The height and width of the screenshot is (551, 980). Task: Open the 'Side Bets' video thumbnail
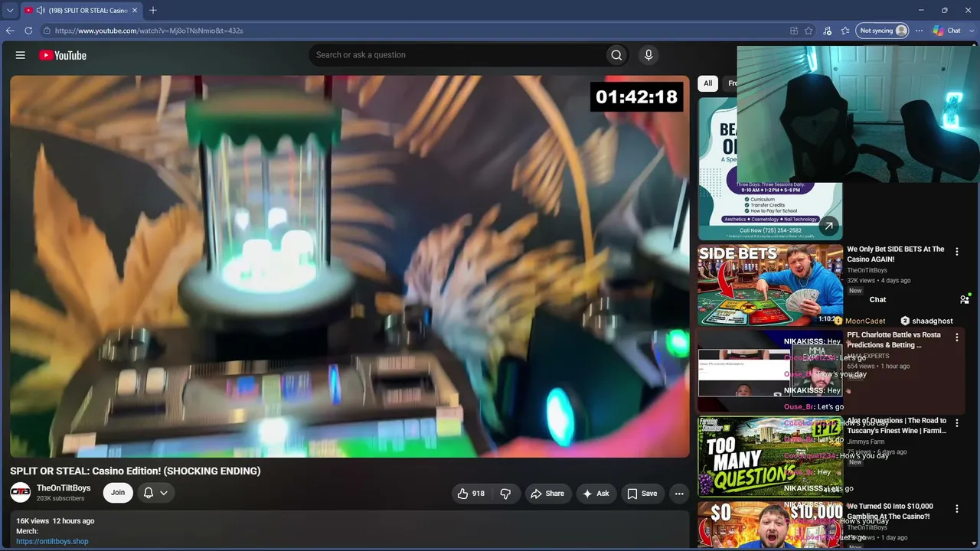click(770, 285)
